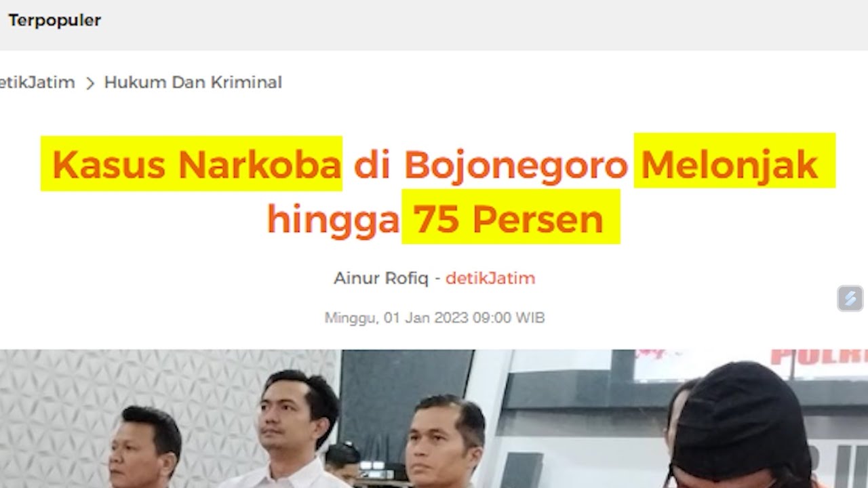This screenshot has height=488, width=868.
Task: Open author Ainur Rofiq's profile
Action: pos(381,278)
